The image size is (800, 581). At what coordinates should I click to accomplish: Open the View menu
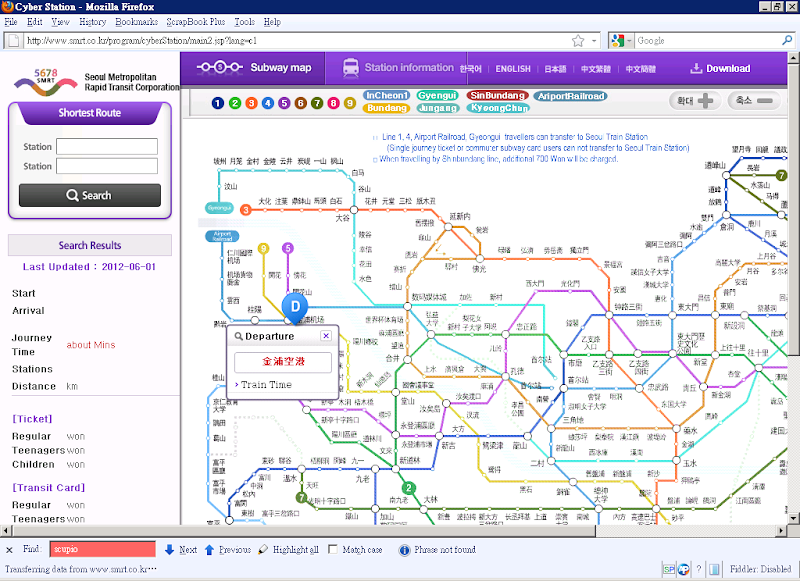(60, 22)
